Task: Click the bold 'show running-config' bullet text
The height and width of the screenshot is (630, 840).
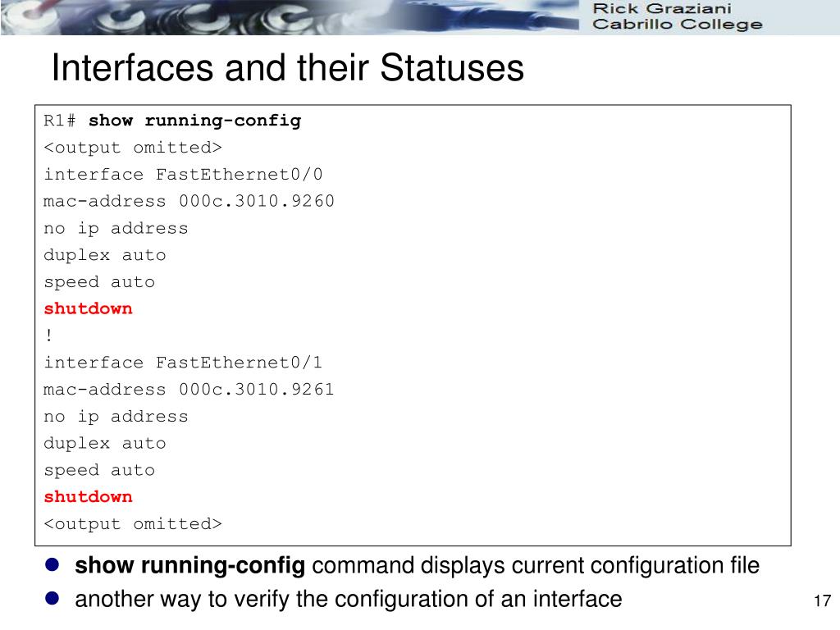Action: (190, 566)
